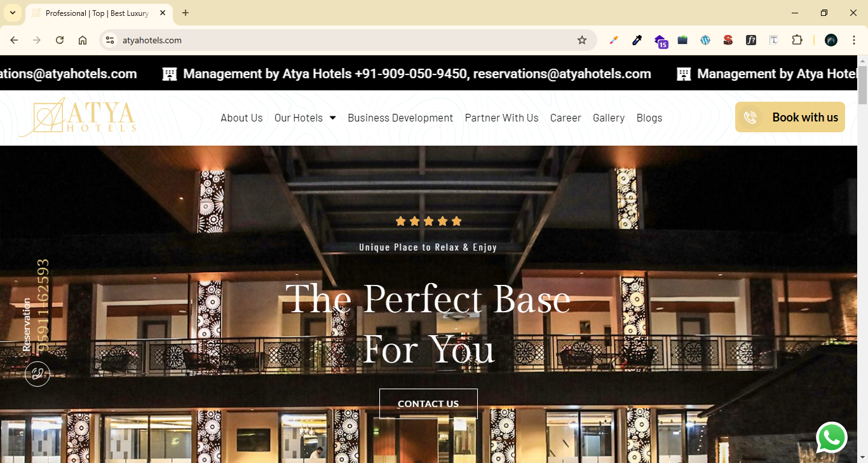Click the Atya Hotels logo
Screen dimensions: 868x463
tap(78, 116)
